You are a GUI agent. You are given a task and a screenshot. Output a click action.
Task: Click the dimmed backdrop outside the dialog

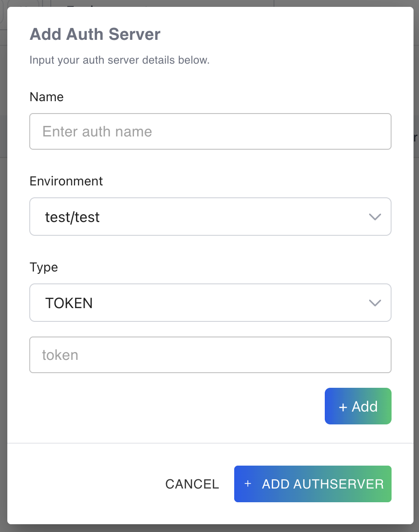[416, 275]
